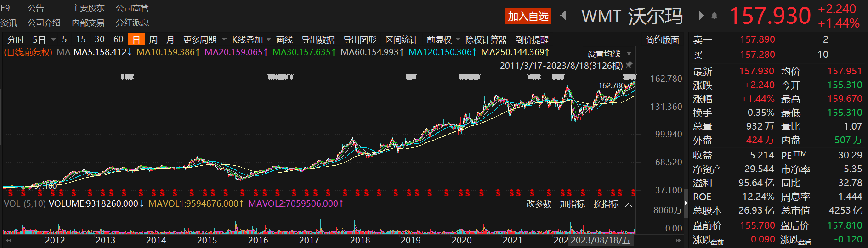Click the 总市值 4253亿 value
Screen dimensions: 868x248
click(845, 210)
